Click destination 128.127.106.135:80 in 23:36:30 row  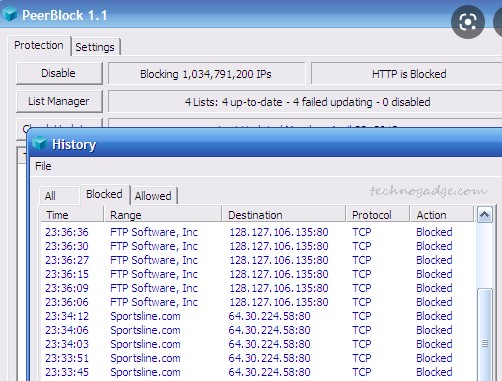(279, 246)
